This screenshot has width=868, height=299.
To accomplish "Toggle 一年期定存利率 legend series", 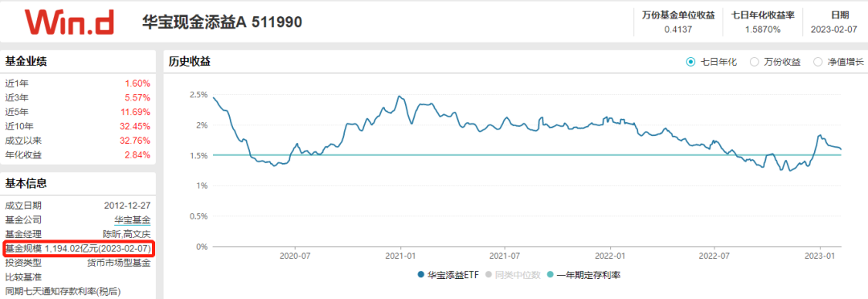I will (x=583, y=275).
